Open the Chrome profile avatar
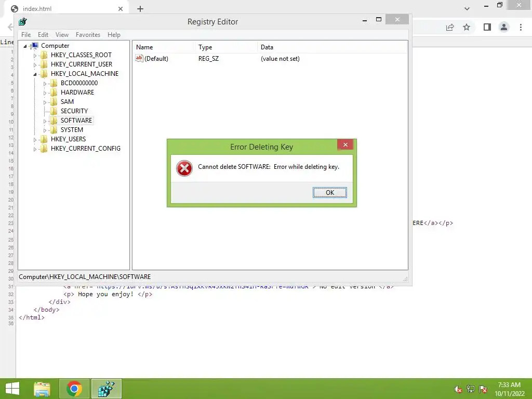532x399 pixels. 504,27
